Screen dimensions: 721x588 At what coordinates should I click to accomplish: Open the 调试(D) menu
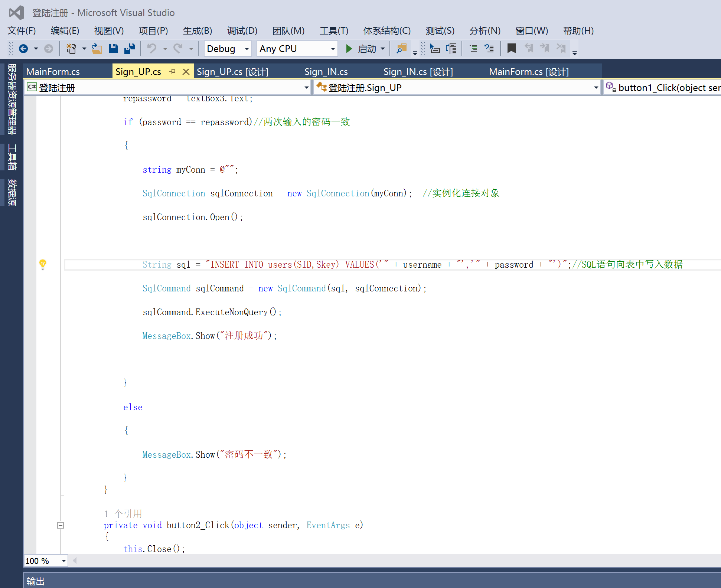(x=242, y=30)
